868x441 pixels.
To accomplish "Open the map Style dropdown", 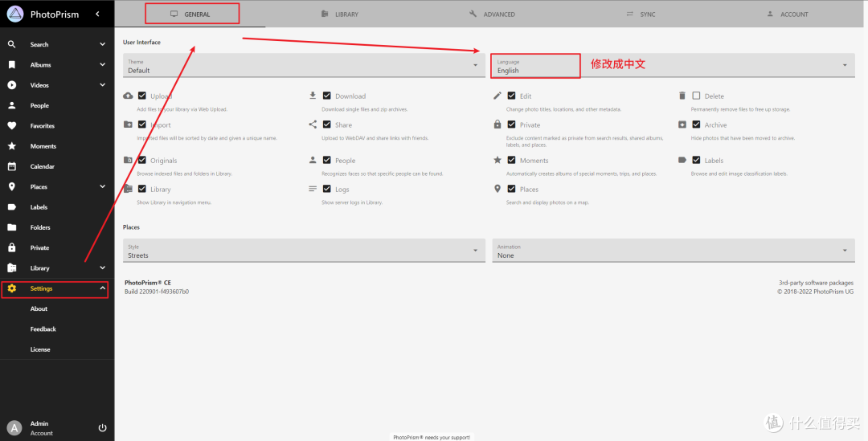I will [303, 251].
